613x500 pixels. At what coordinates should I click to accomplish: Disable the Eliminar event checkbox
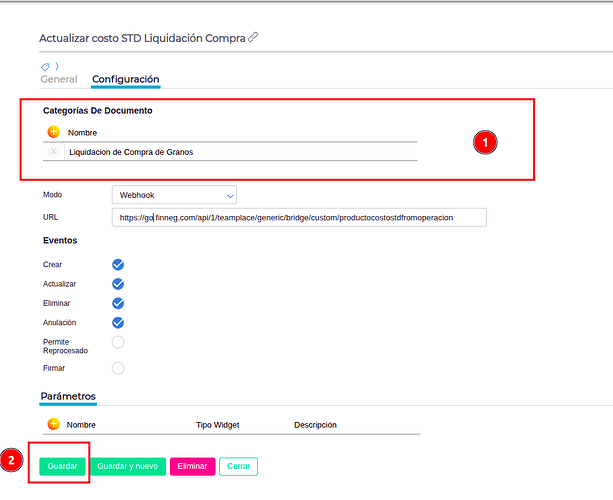118,303
